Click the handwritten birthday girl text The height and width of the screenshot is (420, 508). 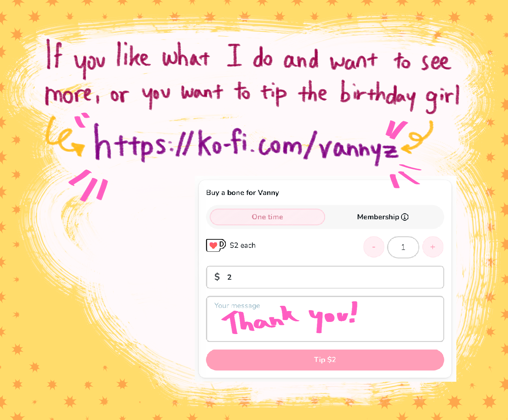(x=400, y=96)
